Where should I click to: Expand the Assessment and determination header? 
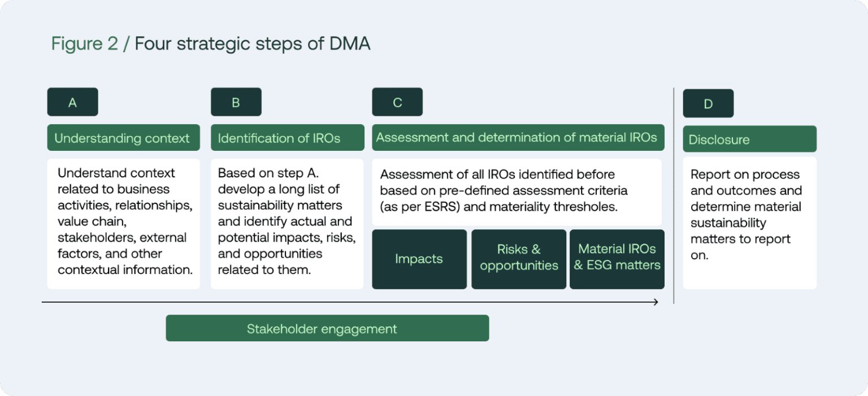click(518, 137)
